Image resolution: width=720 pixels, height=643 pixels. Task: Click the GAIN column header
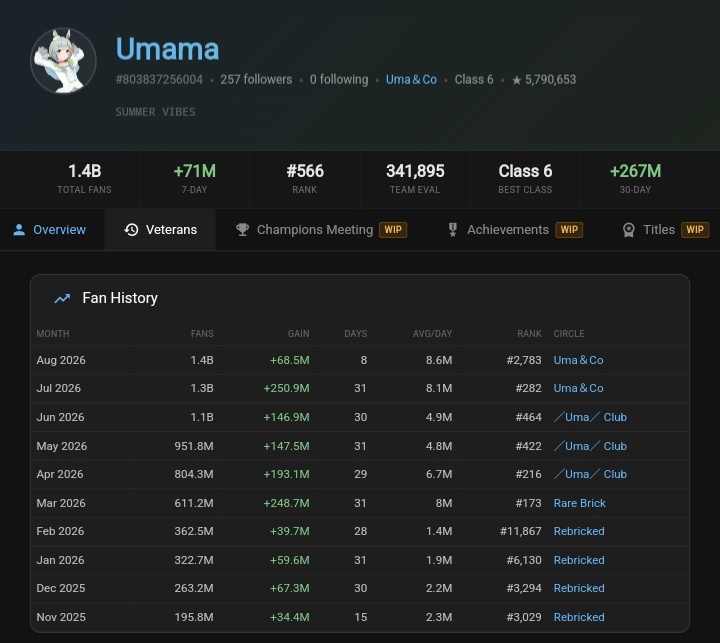click(298, 334)
